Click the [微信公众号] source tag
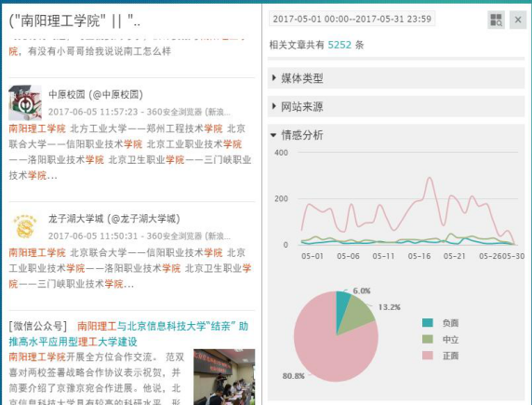The width and height of the screenshot is (532, 405). 37,326
